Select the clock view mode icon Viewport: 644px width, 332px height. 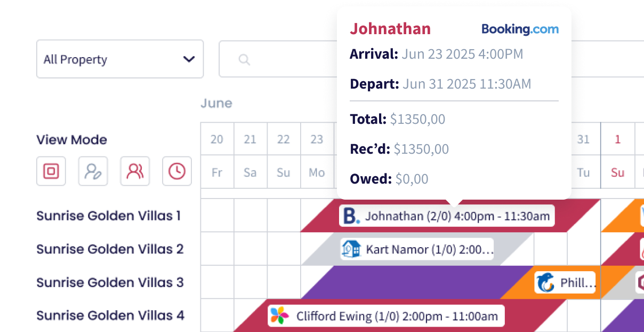pos(177,171)
